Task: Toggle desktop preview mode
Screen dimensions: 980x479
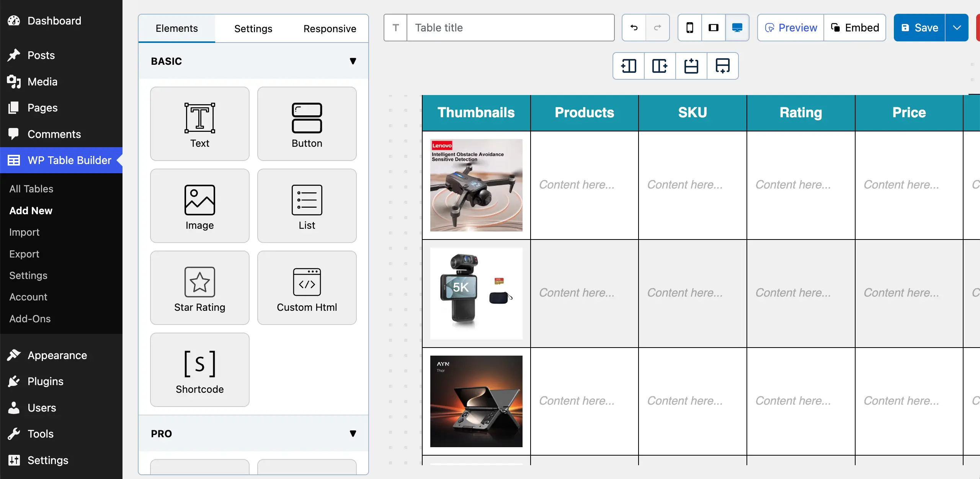Action: (x=737, y=28)
